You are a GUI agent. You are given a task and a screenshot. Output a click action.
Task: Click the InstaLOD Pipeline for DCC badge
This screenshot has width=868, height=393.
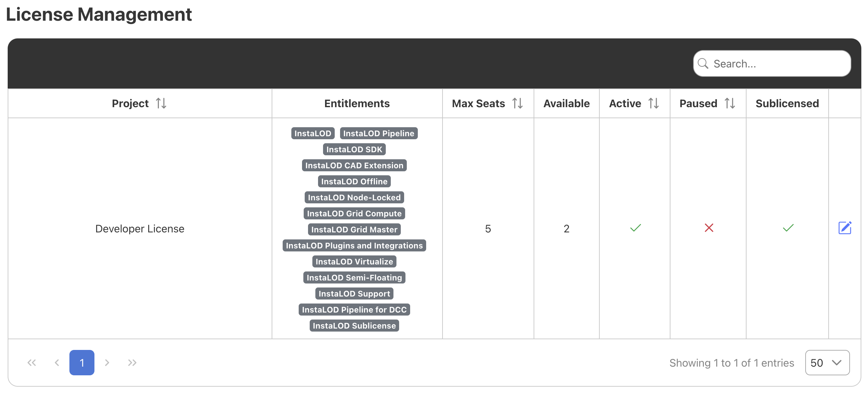click(354, 310)
